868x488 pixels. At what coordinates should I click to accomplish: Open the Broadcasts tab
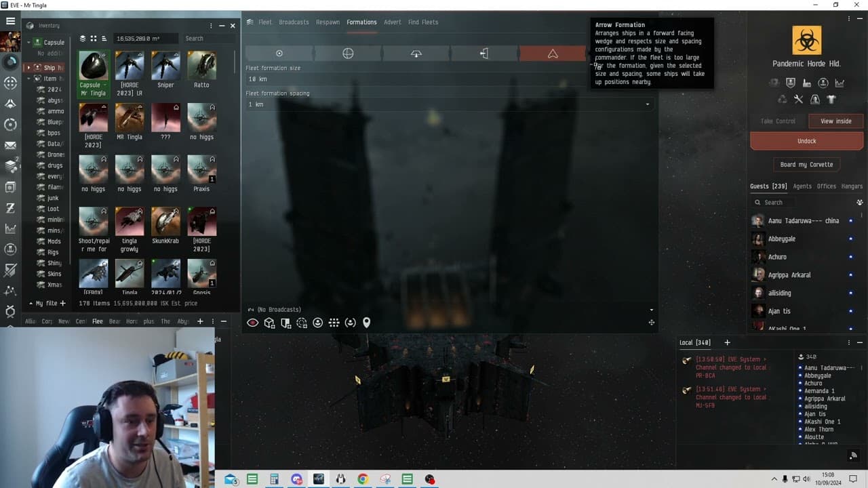[x=294, y=22]
